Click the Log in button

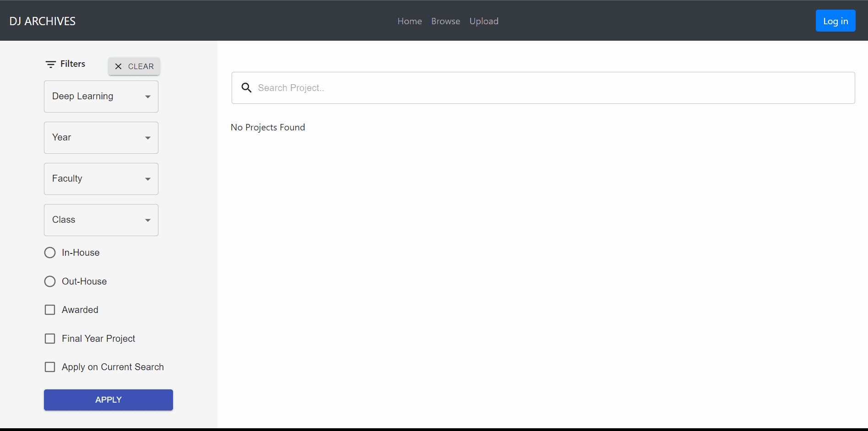point(835,21)
